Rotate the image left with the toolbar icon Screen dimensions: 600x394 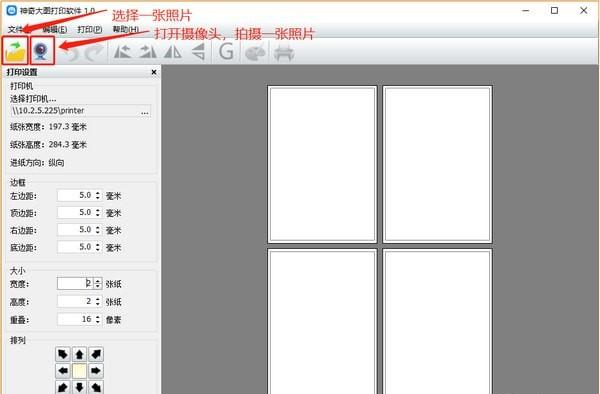click(122, 52)
